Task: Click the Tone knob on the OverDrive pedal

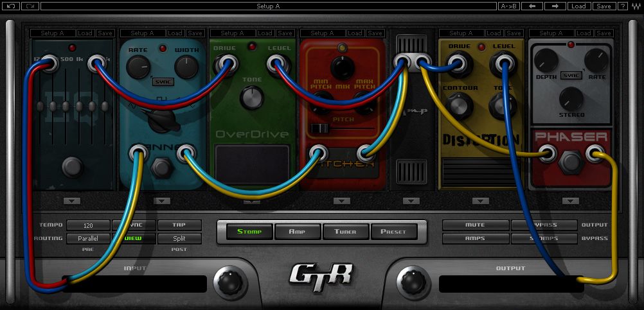Action: (x=252, y=98)
